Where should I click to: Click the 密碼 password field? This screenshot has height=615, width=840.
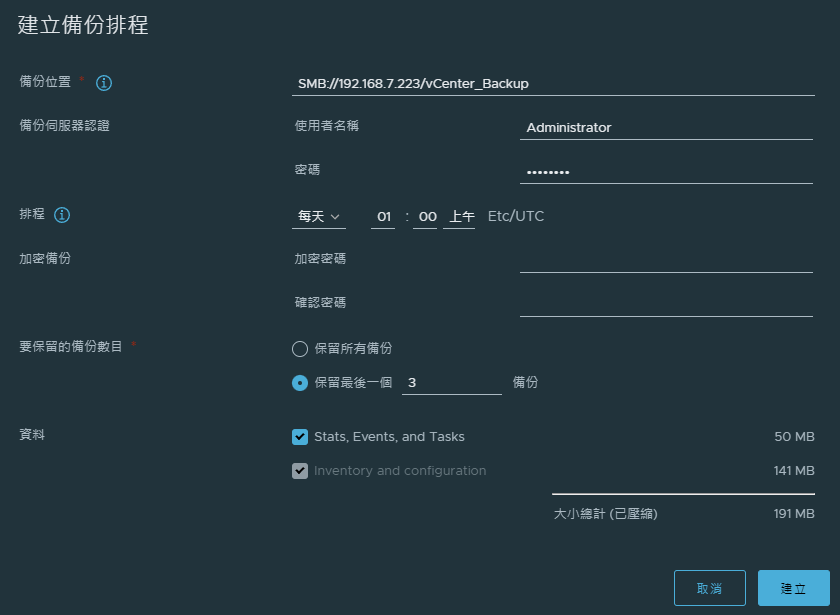pyautogui.click(x=666, y=172)
